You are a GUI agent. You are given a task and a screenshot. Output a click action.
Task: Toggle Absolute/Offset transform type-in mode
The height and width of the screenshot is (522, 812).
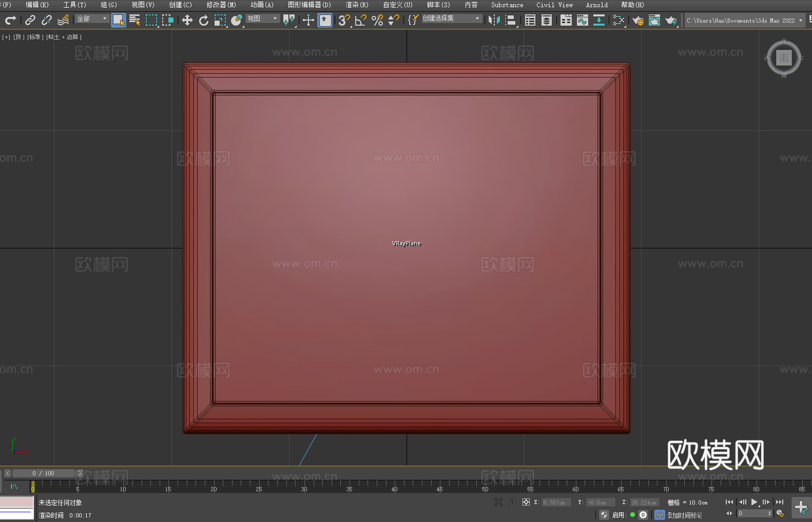[x=526, y=502]
